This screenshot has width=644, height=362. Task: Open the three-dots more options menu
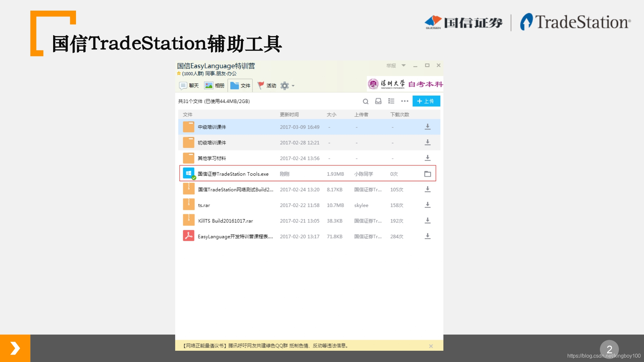tap(404, 101)
